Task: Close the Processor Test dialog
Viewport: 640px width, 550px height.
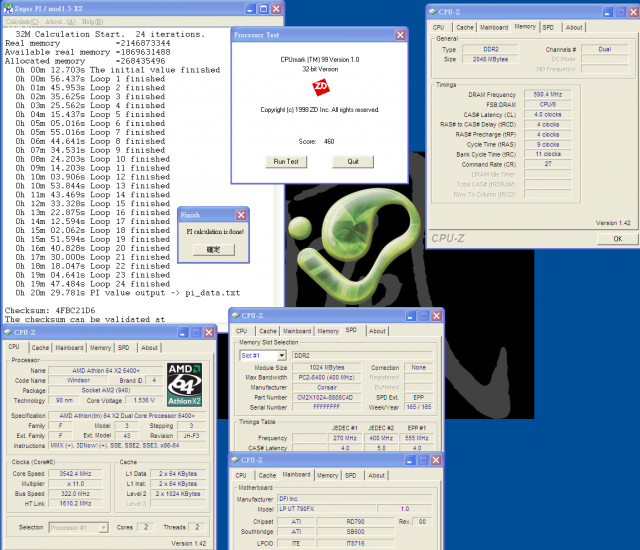Action: click(400, 35)
